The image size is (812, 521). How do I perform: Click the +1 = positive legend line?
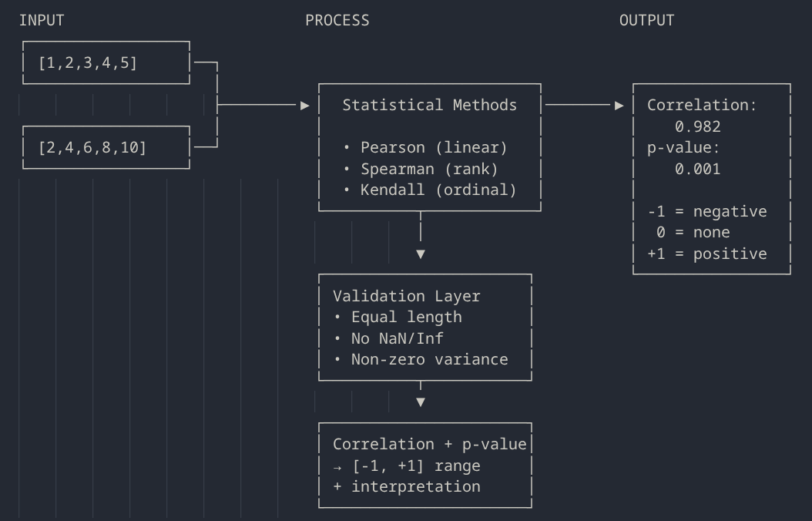[707, 254]
